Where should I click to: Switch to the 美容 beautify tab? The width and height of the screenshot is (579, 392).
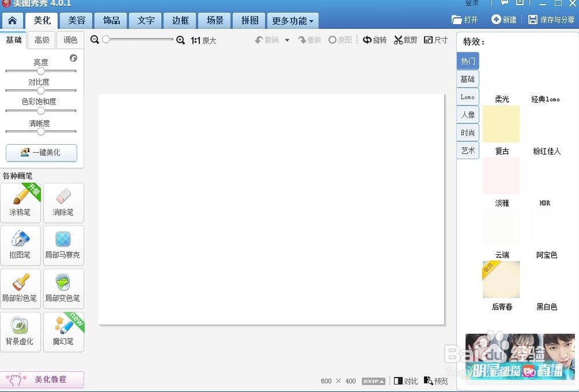[76, 20]
